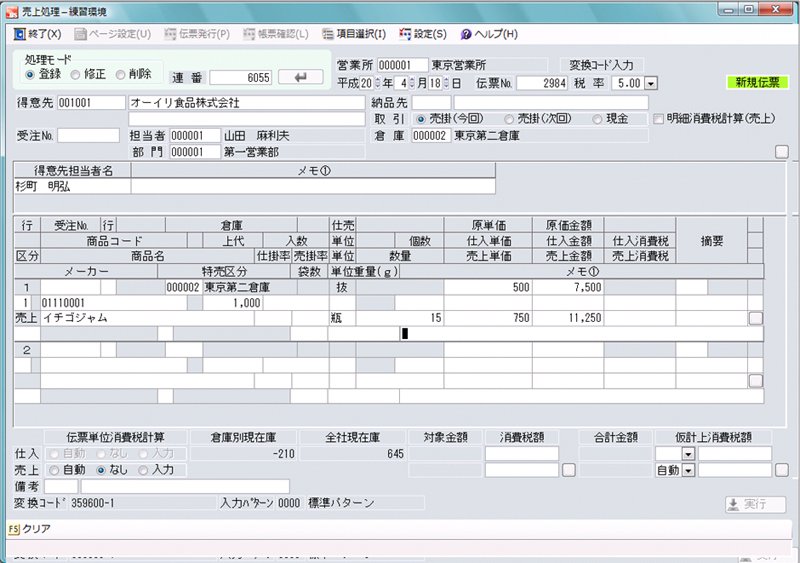
Task: Select 修正 processing mode radio button
Action: pos(76,75)
